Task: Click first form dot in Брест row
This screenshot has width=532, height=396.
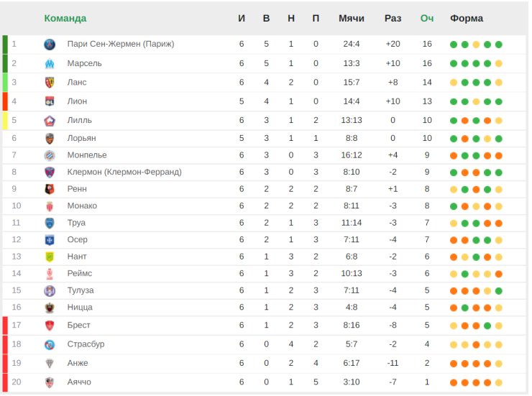Action: [454, 326]
